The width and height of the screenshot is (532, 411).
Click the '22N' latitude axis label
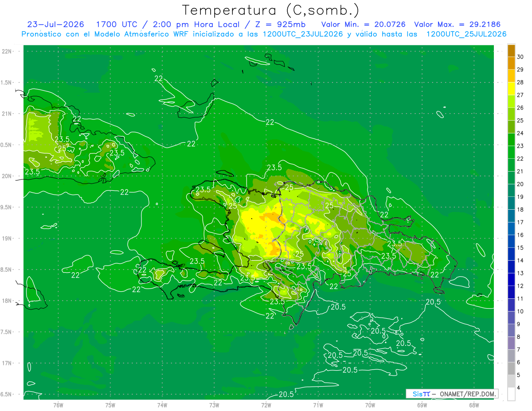click(x=7, y=51)
